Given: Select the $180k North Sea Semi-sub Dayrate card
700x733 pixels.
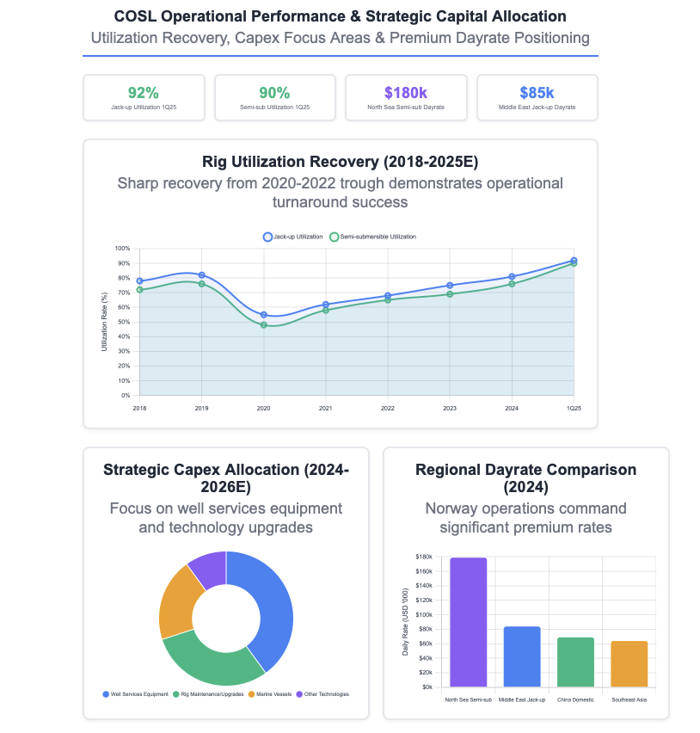Looking at the screenshot, I should pyautogui.click(x=406, y=97).
